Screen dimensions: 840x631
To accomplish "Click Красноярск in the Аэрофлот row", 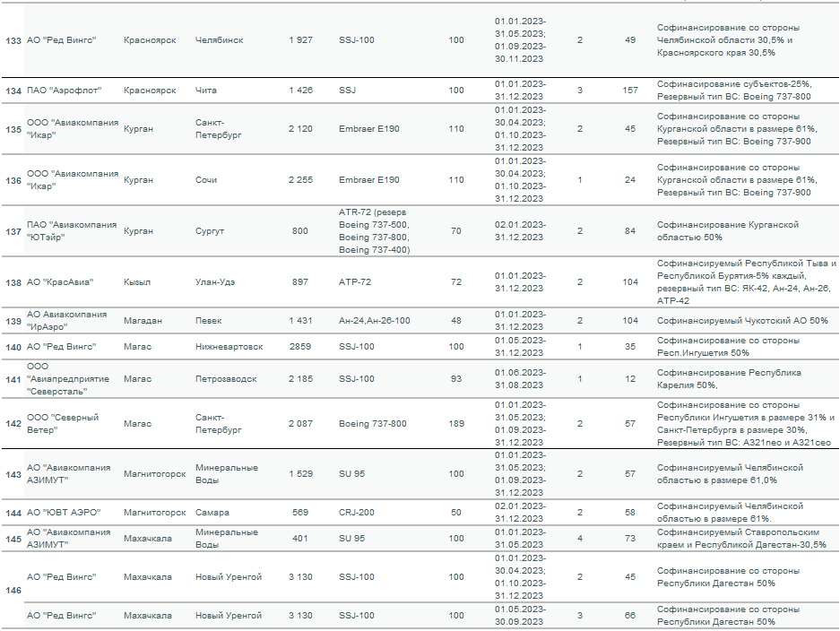I will pyautogui.click(x=150, y=91).
